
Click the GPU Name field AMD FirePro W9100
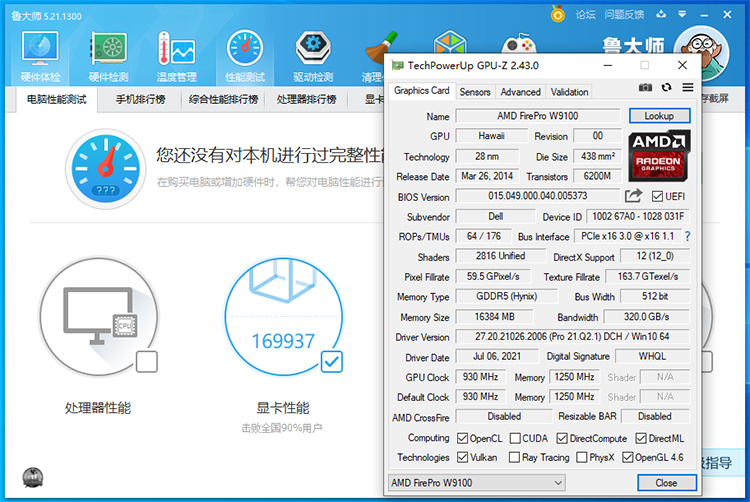(538, 116)
